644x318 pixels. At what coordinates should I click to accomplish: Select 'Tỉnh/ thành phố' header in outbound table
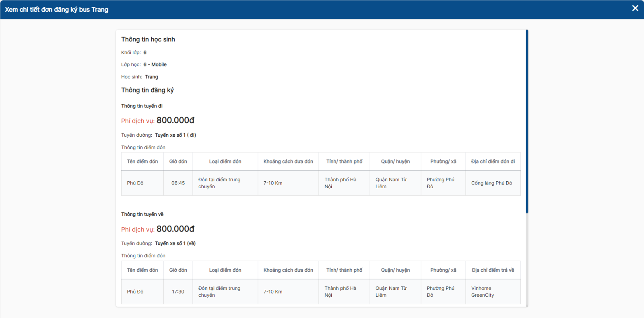coord(344,162)
